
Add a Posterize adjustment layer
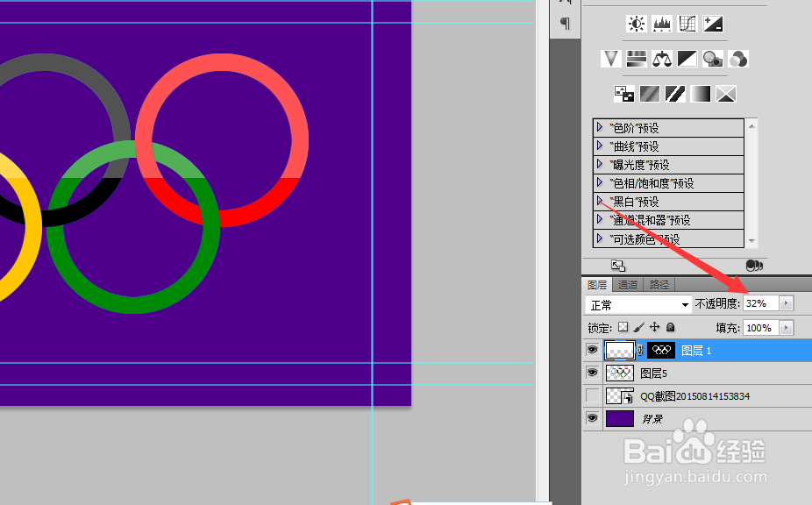tap(650, 94)
